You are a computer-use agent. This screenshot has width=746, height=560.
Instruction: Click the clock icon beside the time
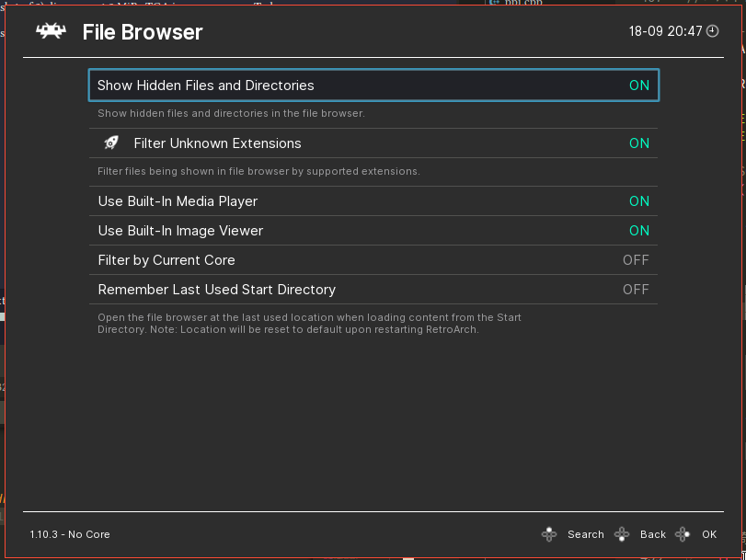coord(712,31)
